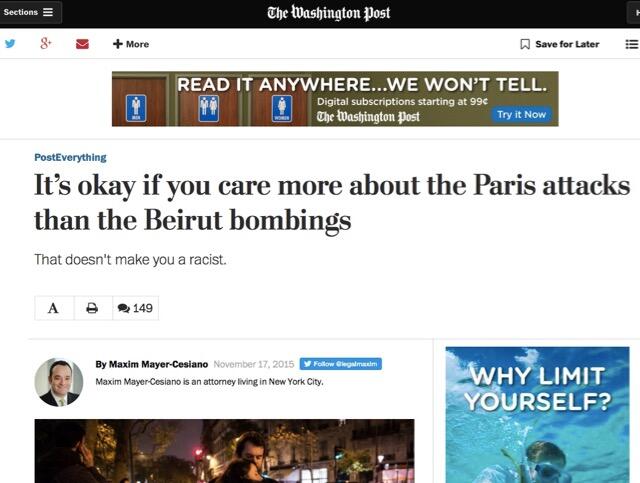Open the Paris street article photo
The height and width of the screenshot is (483, 640).
[x=224, y=451]
